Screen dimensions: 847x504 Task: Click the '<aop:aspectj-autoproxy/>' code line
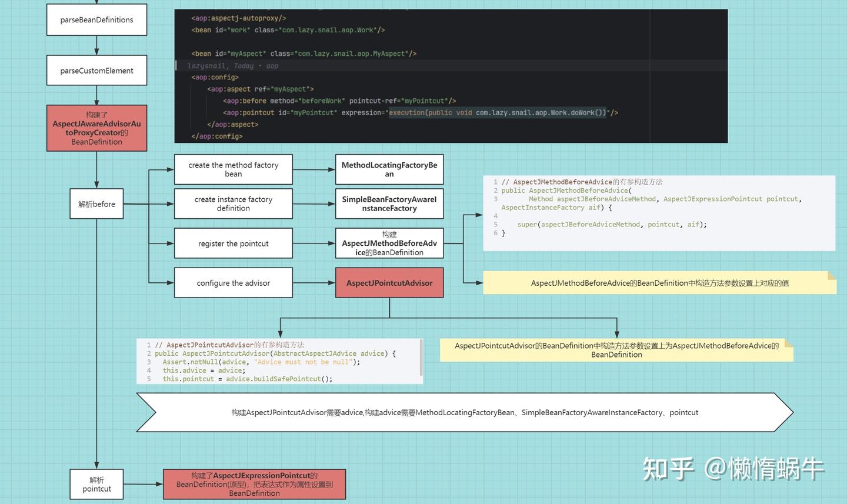[x=239, y=18]
